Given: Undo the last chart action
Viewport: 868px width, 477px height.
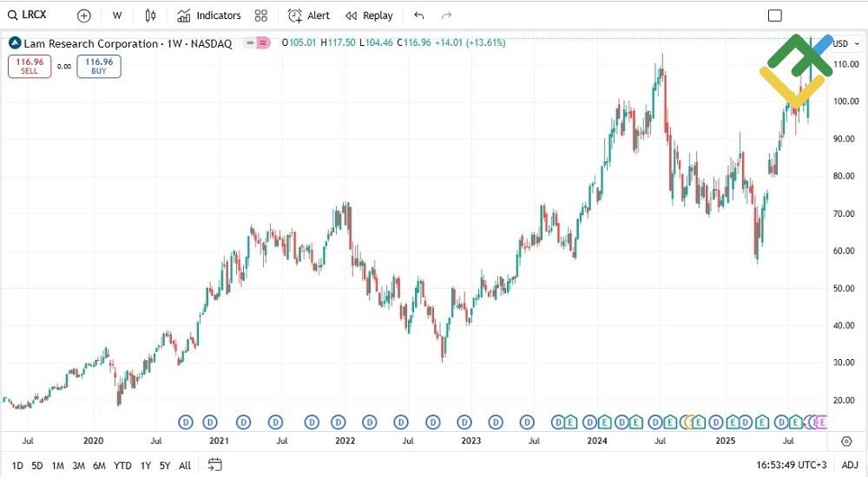Looking at the screenshot, I should [x=419, y=16].
